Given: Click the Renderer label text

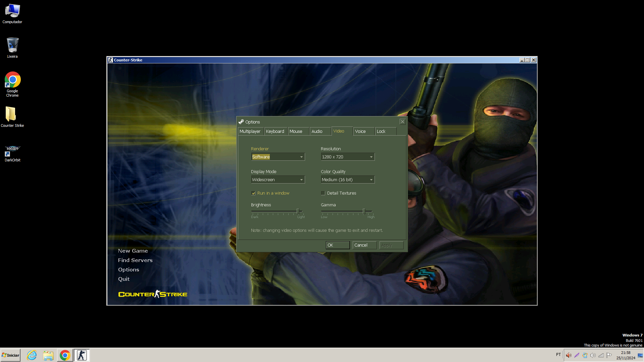Looking at the screenshot, I should pos(260,149).
